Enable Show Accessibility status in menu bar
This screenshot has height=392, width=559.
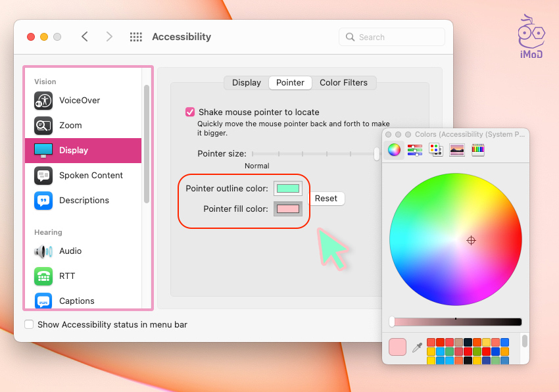tap(29, 324)
